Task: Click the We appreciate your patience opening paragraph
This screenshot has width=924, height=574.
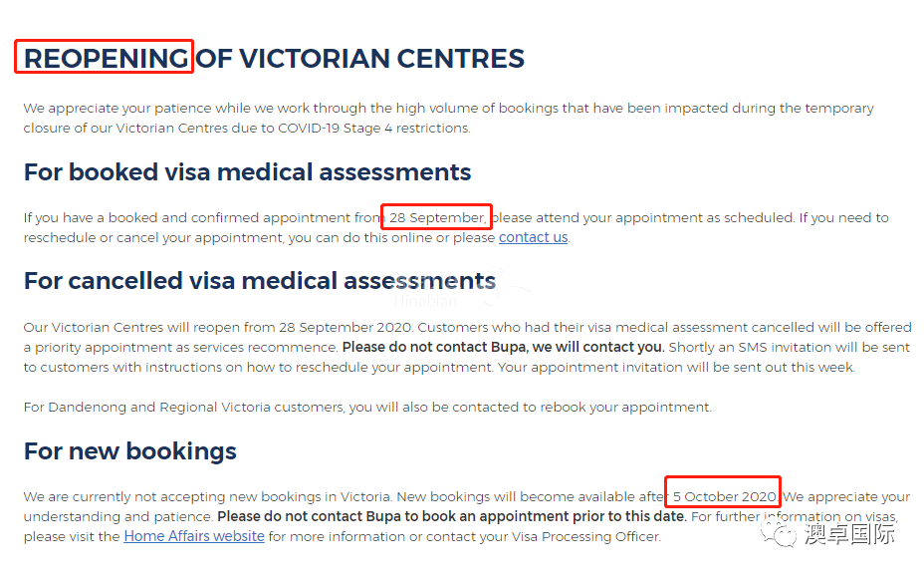Action: tap(448, 118)
